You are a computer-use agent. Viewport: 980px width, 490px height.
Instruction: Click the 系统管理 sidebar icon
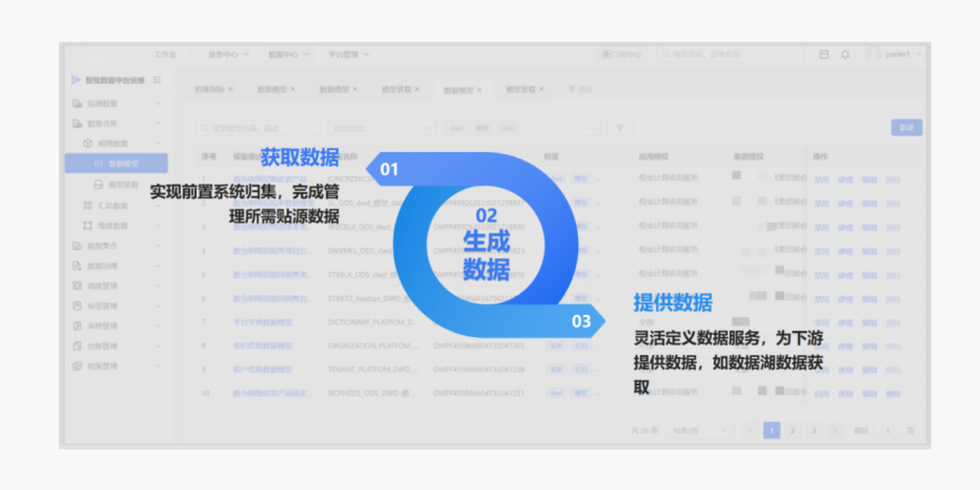[x=77, y=326]
